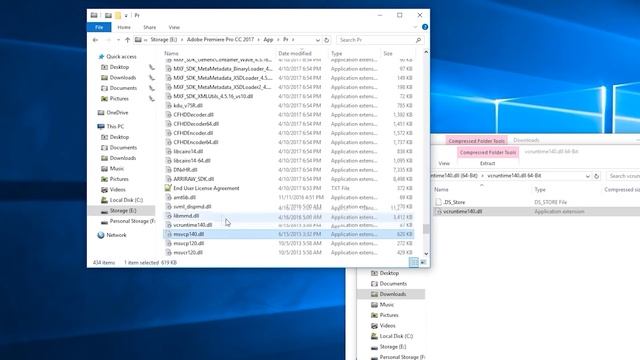Click the This PC computer icon
Viewport: 640px width, 360px height.
click(x=101, y=127)
